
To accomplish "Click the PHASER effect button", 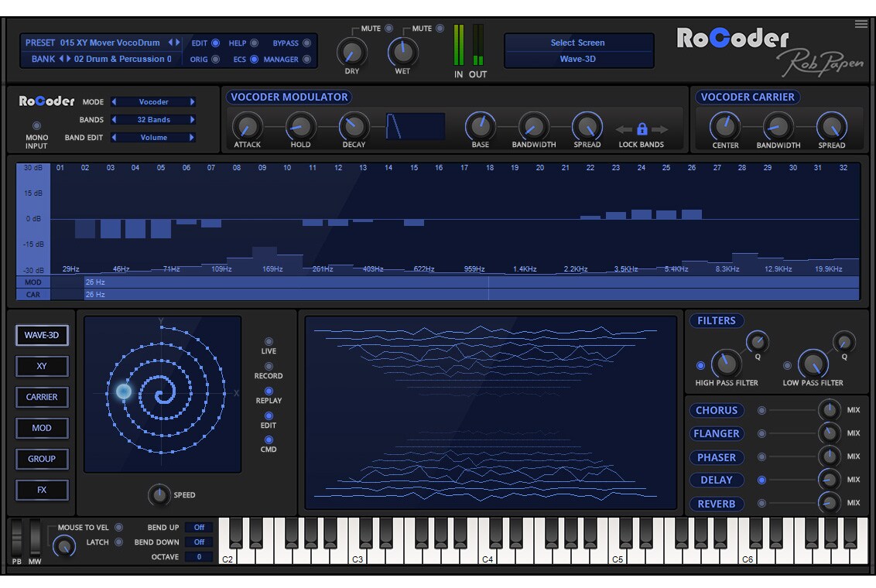I will click(x=717, y=457).
